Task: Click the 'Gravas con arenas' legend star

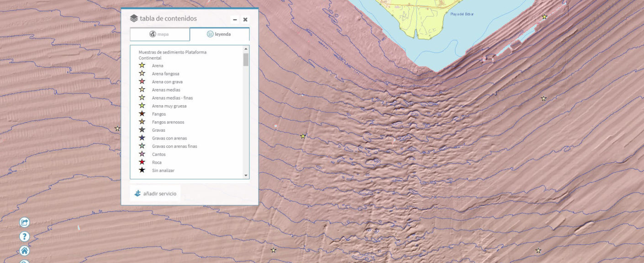Action: 142,138
